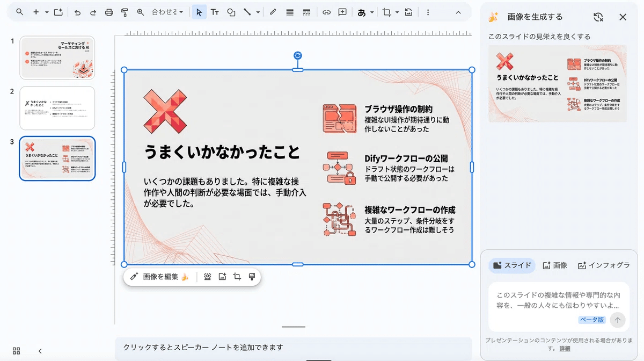Open the crop options dropdown arrow
Image resolution: width=644 pixels, height=361 pixels.
point(397,12)
